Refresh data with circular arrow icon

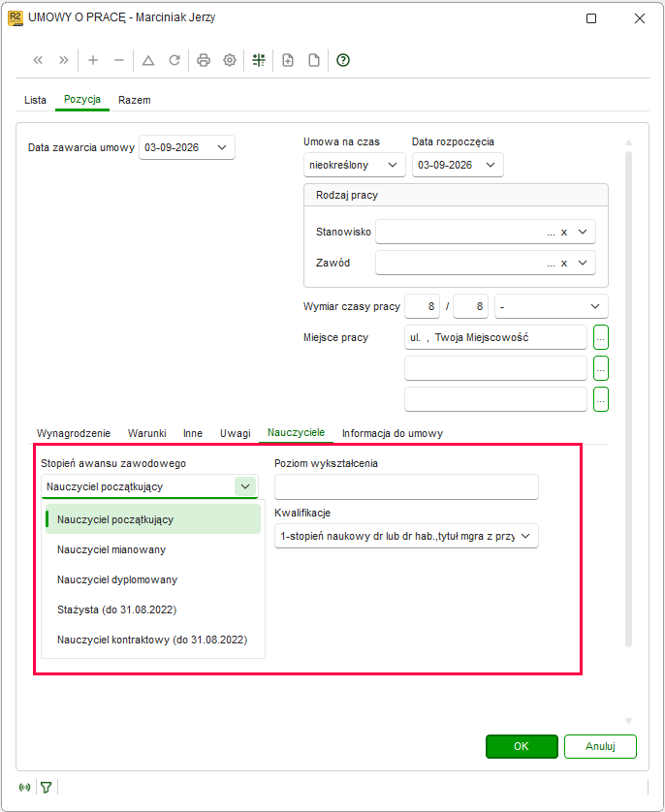174,60
